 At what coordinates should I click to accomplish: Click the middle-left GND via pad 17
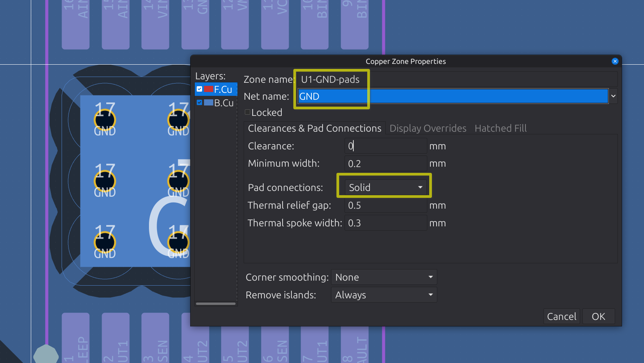click(x=105, y=181)
